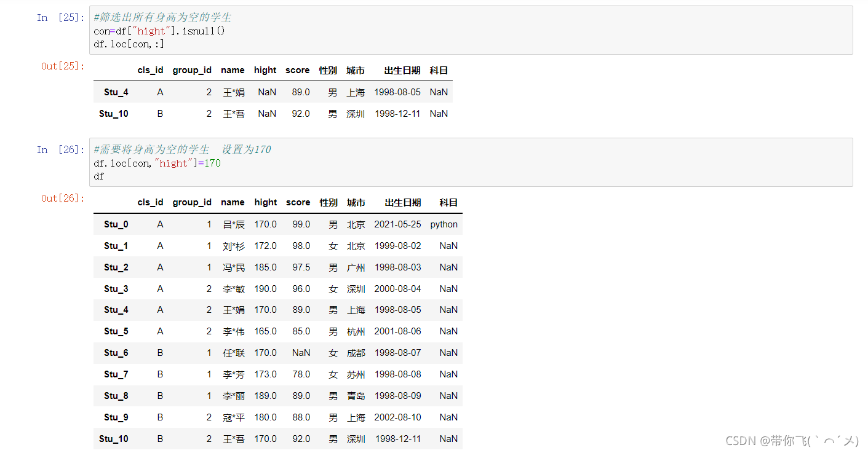Click the code line df.loc[con,"hight"]=170
This screenshot has height=453, width=868.
157,163
